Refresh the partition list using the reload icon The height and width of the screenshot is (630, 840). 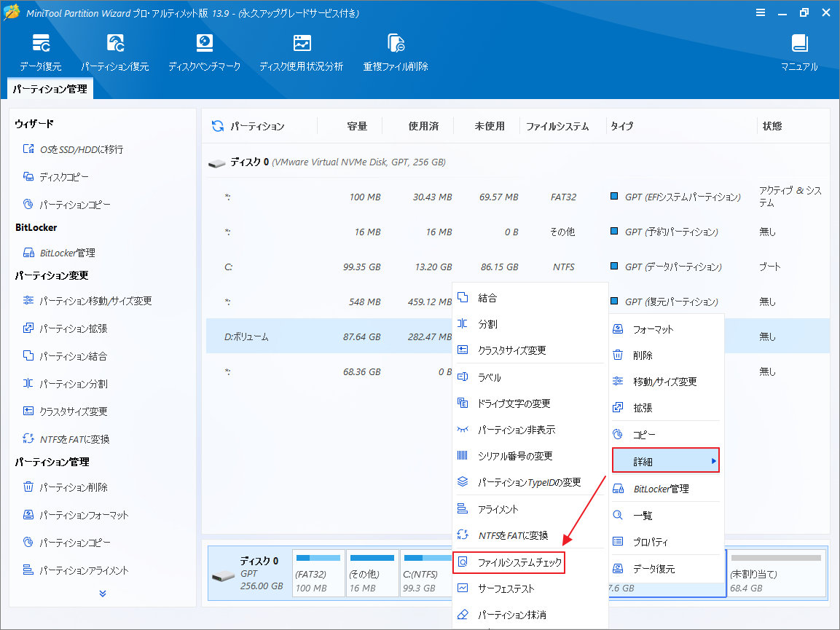(x=218, y=126)
